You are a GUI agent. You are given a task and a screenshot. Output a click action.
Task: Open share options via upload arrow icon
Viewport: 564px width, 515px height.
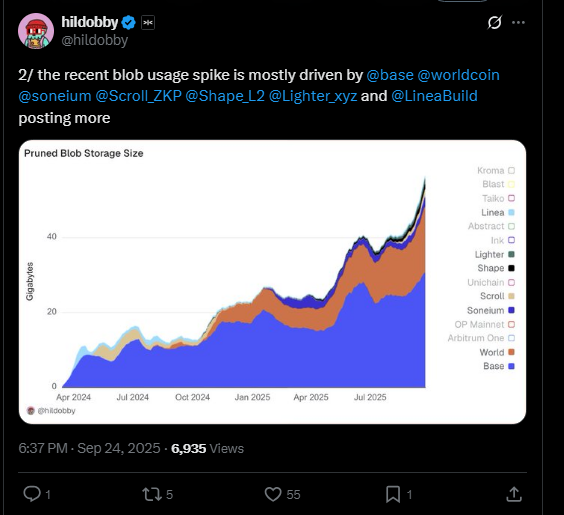(x=514, y=494)
